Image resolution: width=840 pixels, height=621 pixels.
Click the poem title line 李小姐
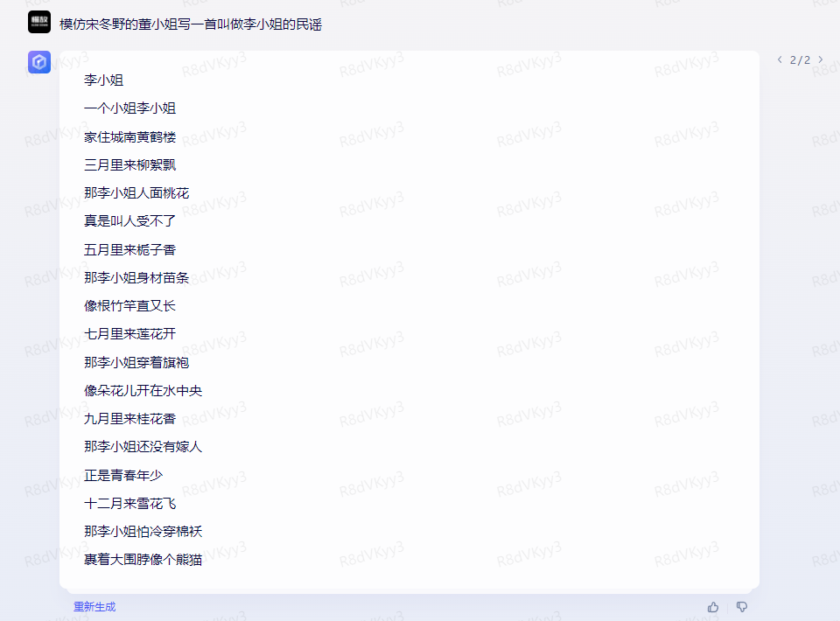[104, 80]
